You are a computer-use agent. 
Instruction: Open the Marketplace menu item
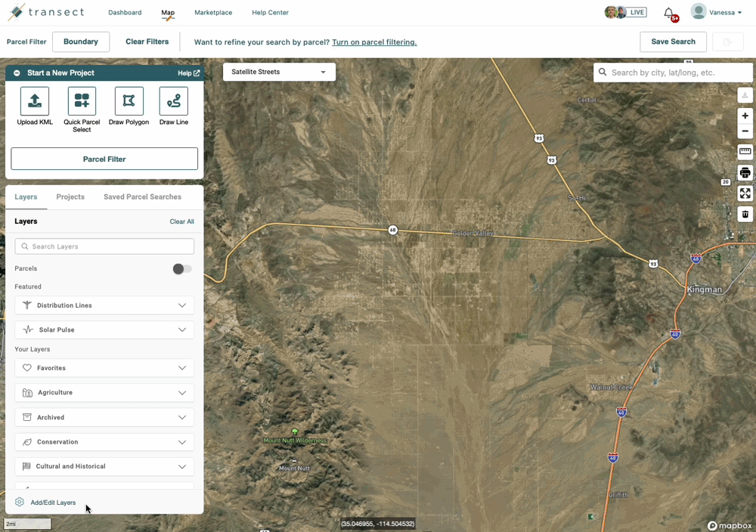(x=213, y=13)
